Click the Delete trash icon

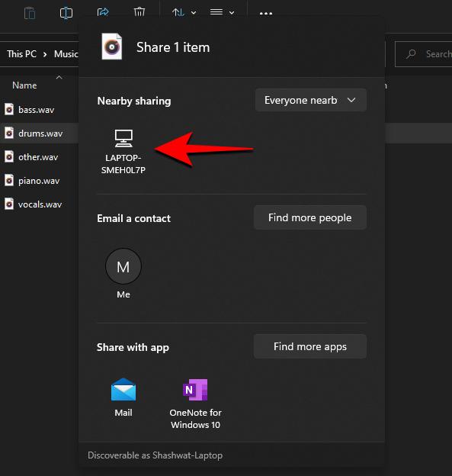click(x=139, y=12)
